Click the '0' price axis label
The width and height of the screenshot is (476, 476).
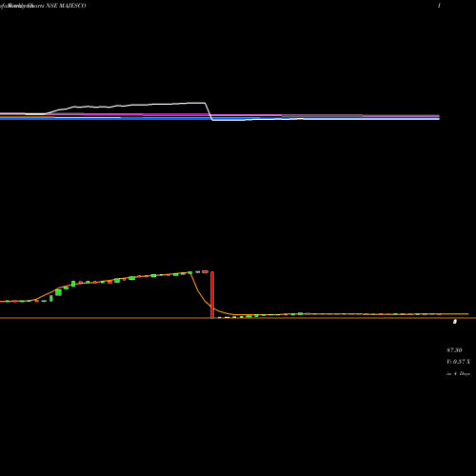(455, 322)
